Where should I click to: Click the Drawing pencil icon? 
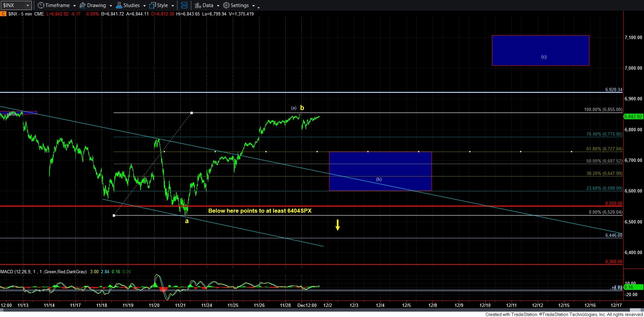pos(82,5)
